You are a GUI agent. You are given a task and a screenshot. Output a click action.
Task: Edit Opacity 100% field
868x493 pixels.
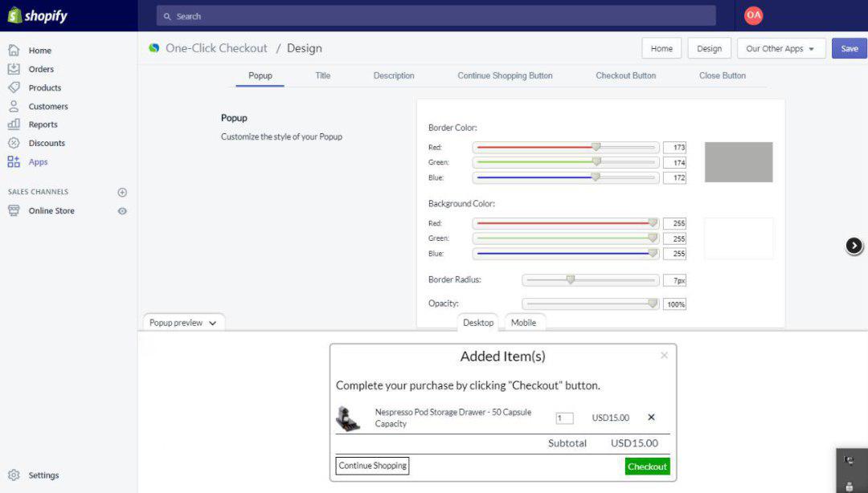pos(675,304)
